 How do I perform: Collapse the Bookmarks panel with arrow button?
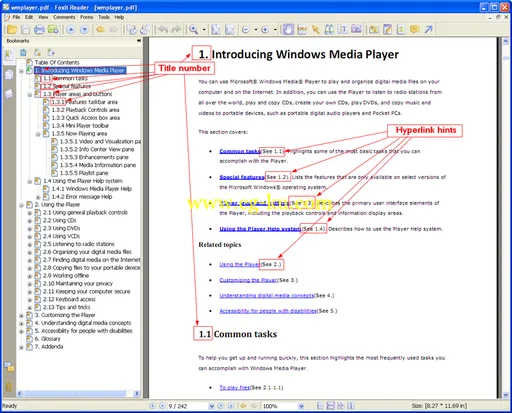pyautogui.click(x=139, y=41)
